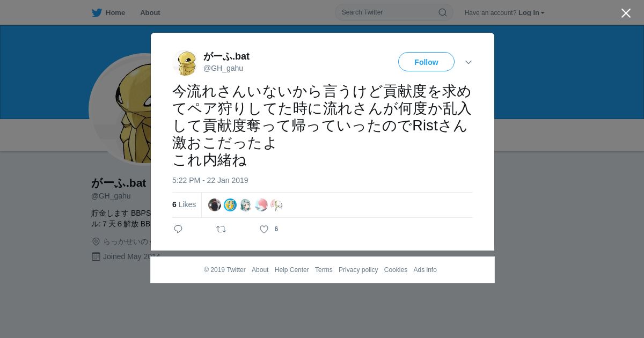
Task: Click the retweet arrows icon
Action: [221, 229]
